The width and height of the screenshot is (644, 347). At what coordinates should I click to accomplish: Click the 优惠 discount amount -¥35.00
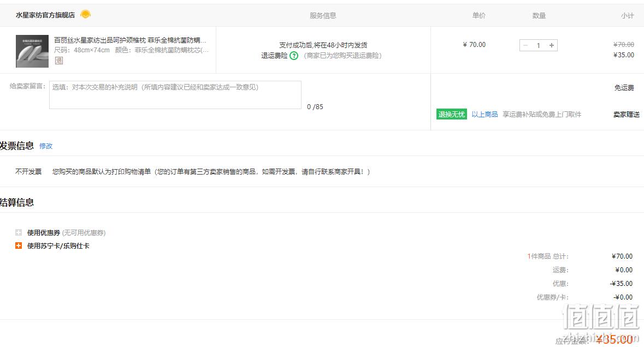coord(621,283)
